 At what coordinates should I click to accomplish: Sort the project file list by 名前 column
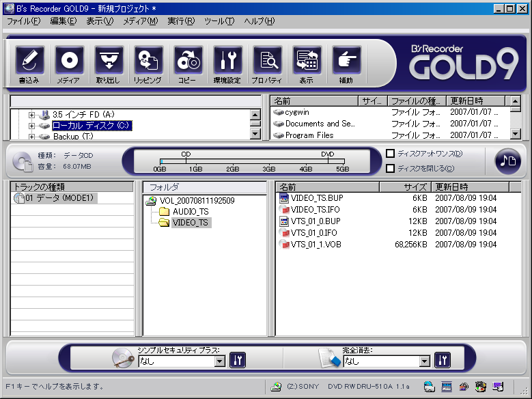tap(327, 187)
